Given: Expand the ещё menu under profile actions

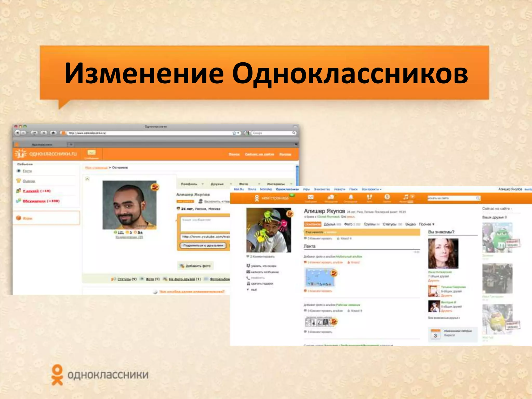Looking at the screenshot, I should coord(252,290).
